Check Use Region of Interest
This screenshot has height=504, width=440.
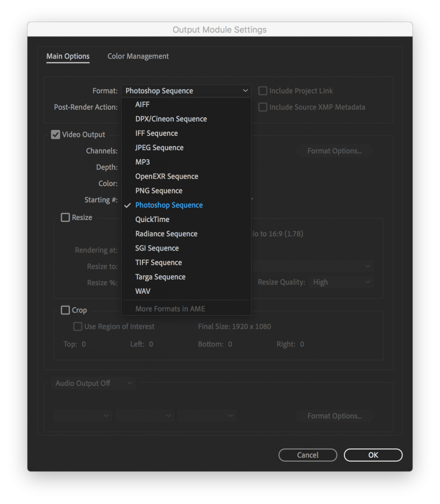pos(77,327)
